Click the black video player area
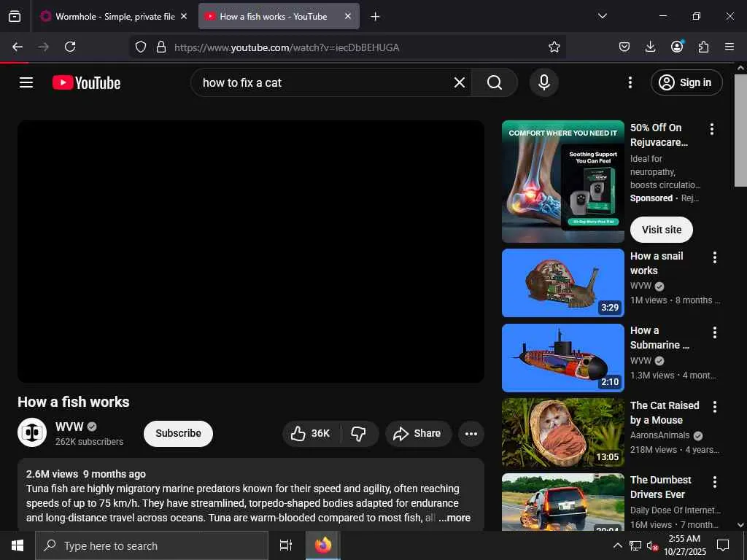The height and width of the screenshot is (560, 747). coord(251,252)
